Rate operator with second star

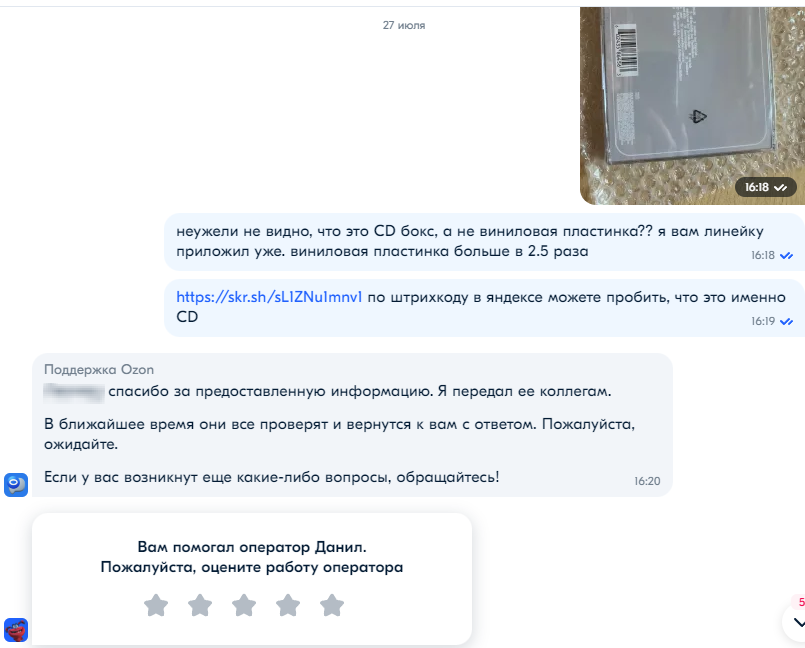pos(200,605)
